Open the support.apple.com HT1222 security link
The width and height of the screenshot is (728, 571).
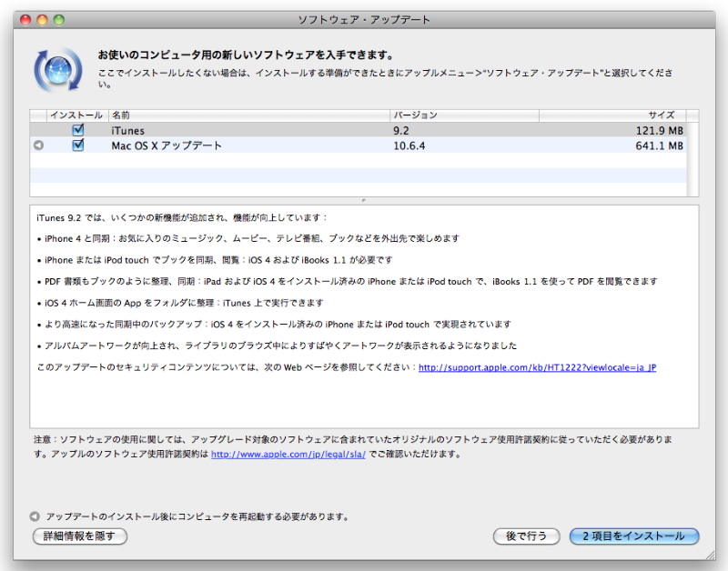[x=537, y=368]
